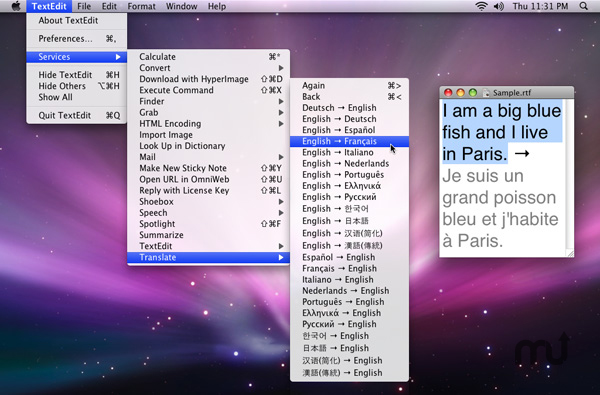Click the Sample.rtf window resize grip
Screen dimensions: 600x395
click(571, 254)
